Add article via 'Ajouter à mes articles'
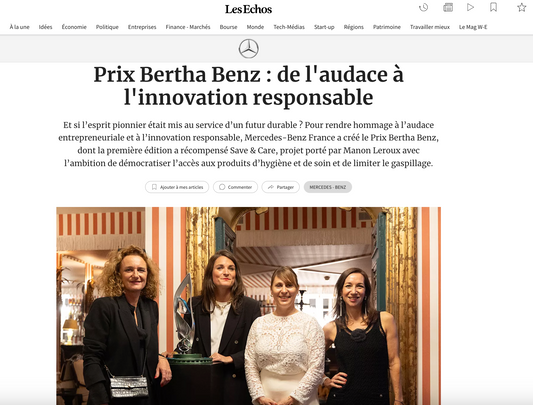 click(177, 187)
